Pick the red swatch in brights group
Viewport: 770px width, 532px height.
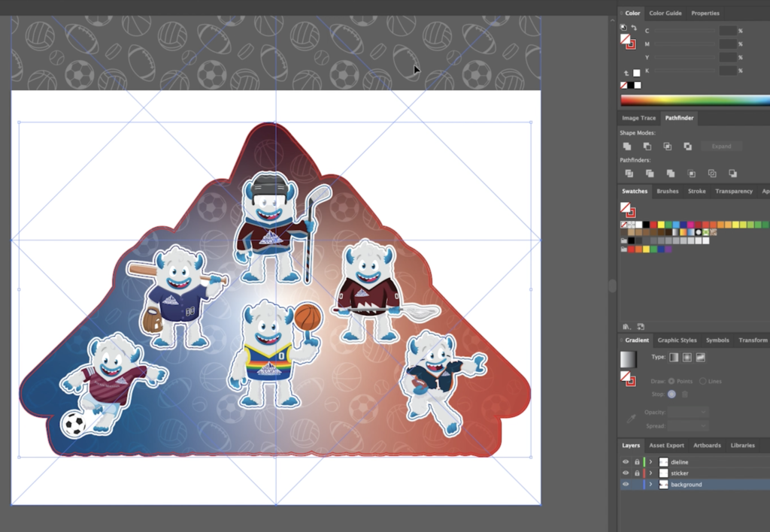631,249
